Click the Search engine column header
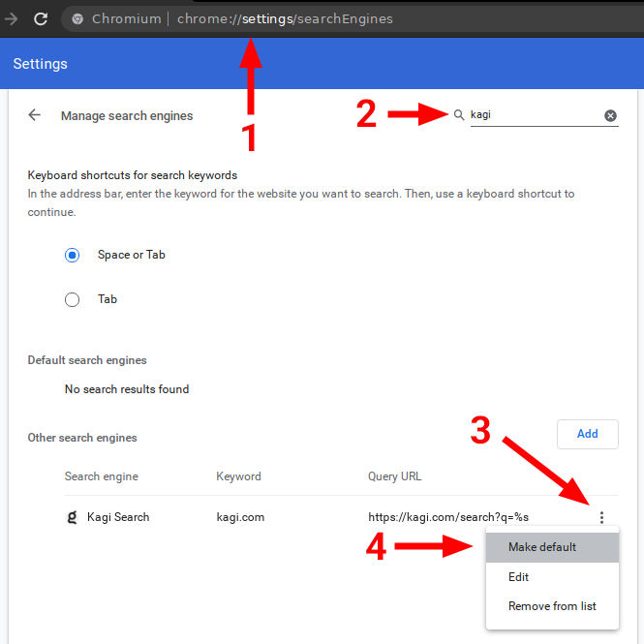The image size is (644, 644). 102,476
